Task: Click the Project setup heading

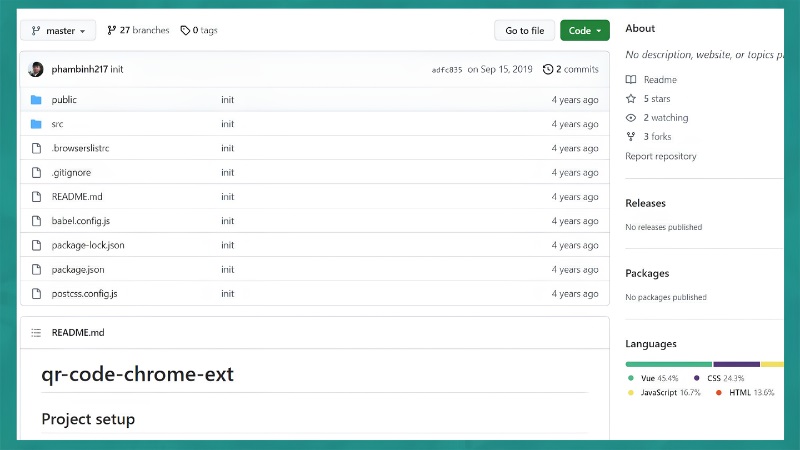Action: coord(88,419)
